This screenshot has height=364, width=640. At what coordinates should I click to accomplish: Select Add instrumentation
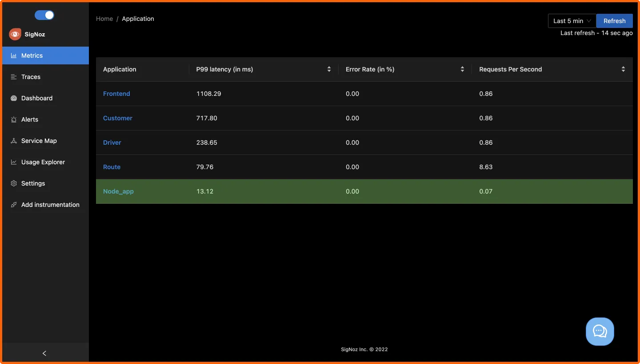45,205
